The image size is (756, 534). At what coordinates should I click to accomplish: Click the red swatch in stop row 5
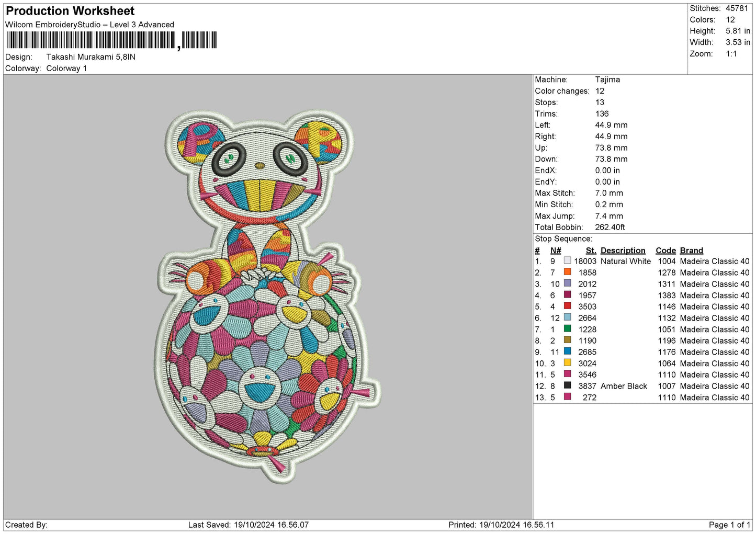click(x=567, y=306)
